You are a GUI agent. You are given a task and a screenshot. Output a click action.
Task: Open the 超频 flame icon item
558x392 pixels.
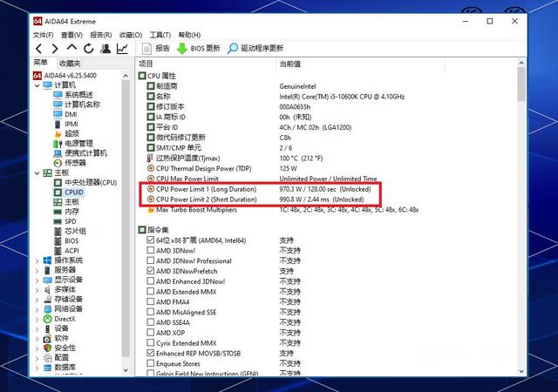[x=66, y=133]
